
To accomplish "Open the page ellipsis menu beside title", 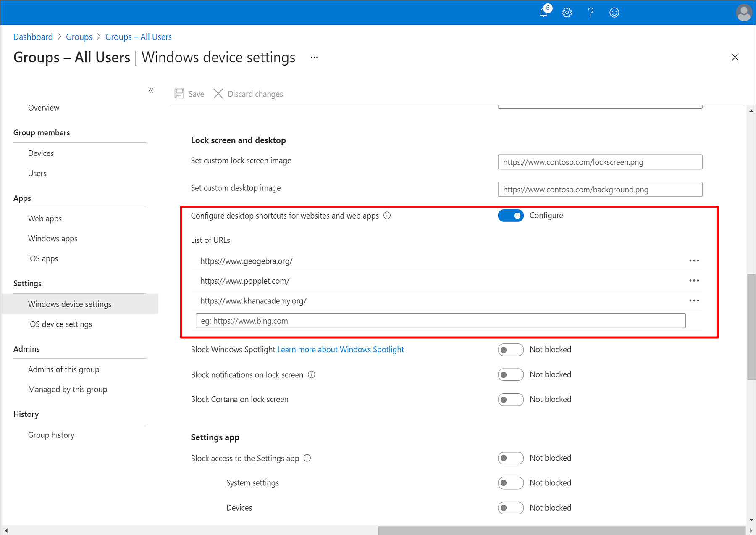I will (314, 57).
